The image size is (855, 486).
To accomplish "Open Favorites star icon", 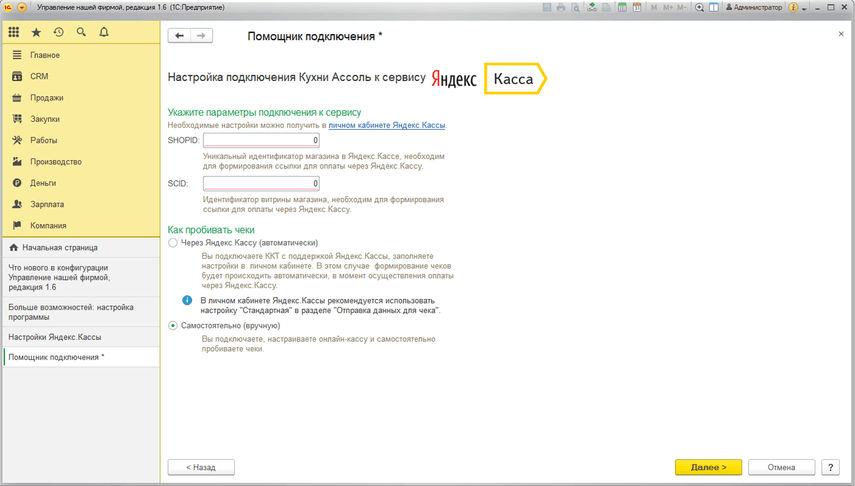I will pyautogui.click(x=37, y=32).
